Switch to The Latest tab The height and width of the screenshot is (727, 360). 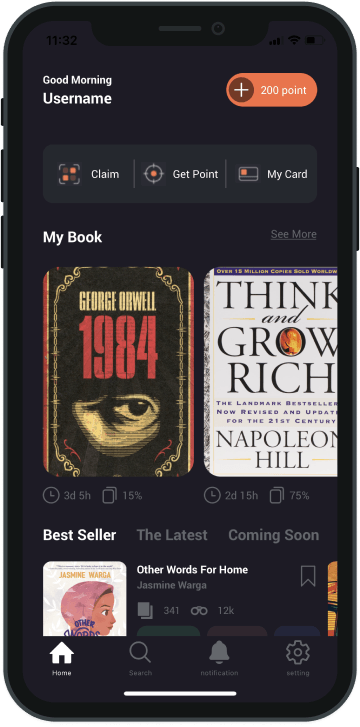click(172, 535)
